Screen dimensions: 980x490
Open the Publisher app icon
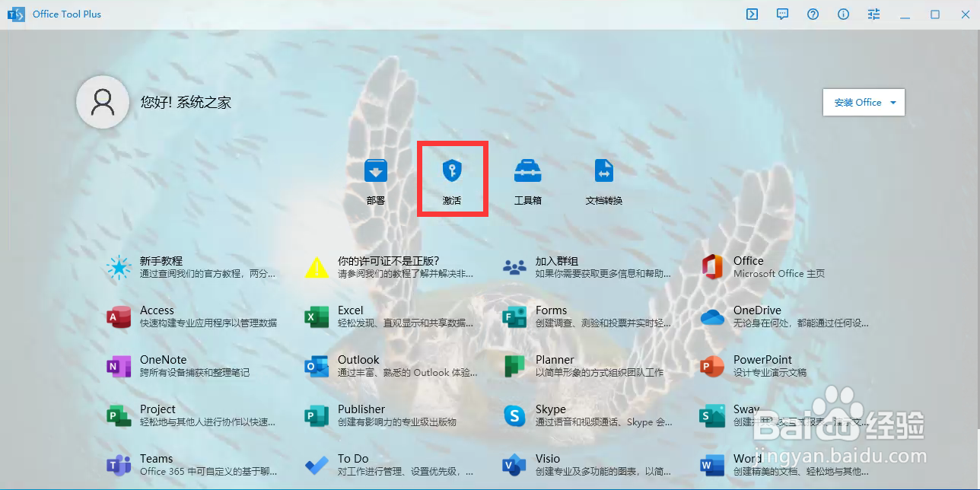(x=317, y=415)
